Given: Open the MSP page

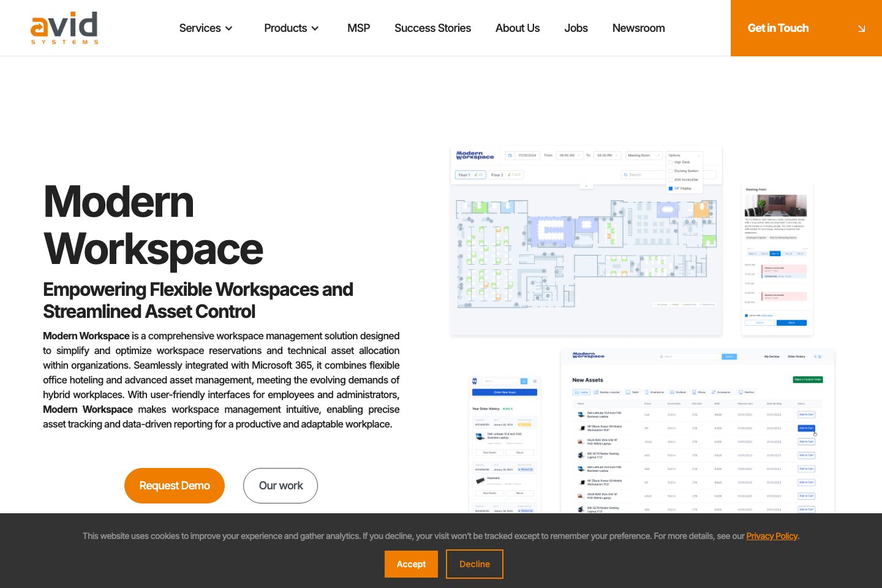Looking at the screenshot, I should coord(358,28).
